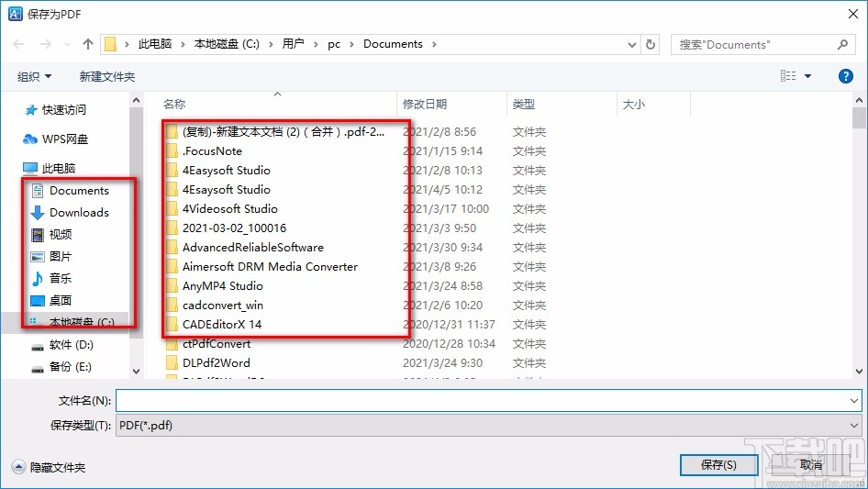Click the 取消 button

pyautogui.click(x=811, y=465)
